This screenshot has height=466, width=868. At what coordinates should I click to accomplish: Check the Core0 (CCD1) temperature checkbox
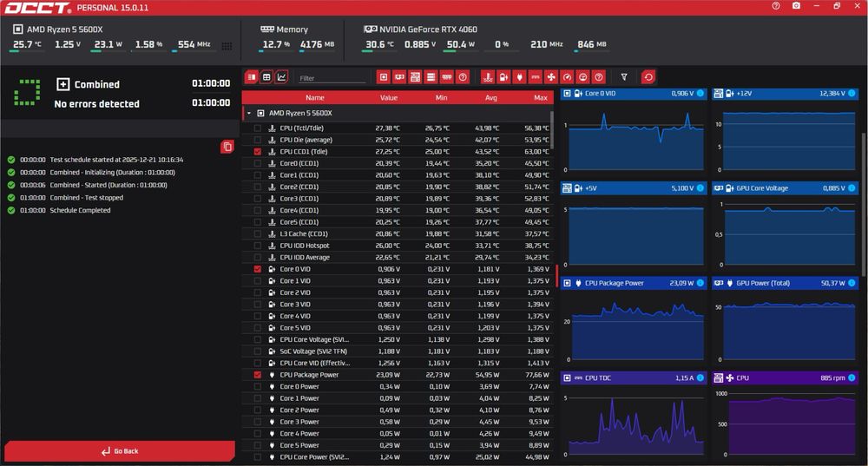click(258, 163)
